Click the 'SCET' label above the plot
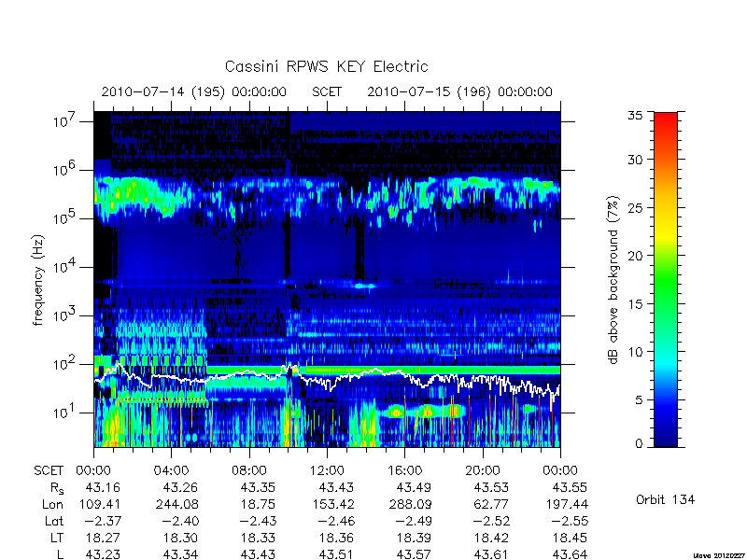This screenshot has width=747, height=560. (x=327, y=91)
